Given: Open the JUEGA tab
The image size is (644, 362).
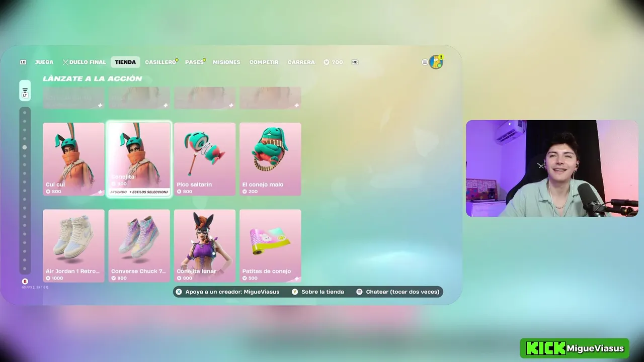Looking at the screenshot, I should pyautogui.click(x=44, y=62).
